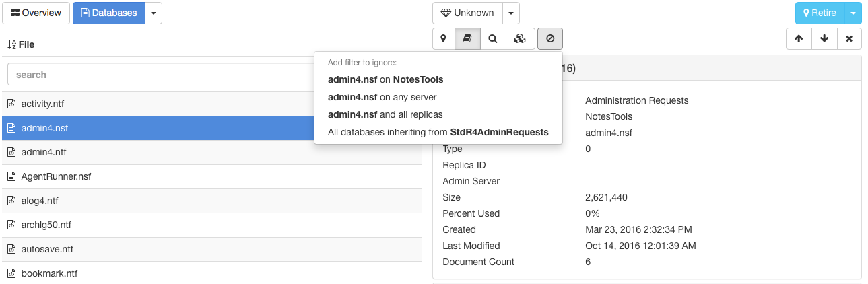868x284 pixels.
Task: Switch to the Databases tab
Action: 108,13
